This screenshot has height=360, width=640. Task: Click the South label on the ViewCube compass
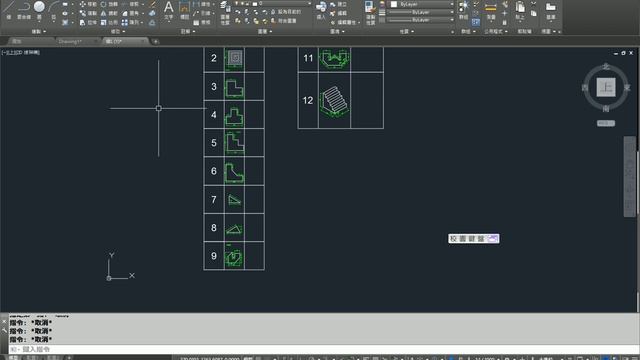(x=606, y=109)
